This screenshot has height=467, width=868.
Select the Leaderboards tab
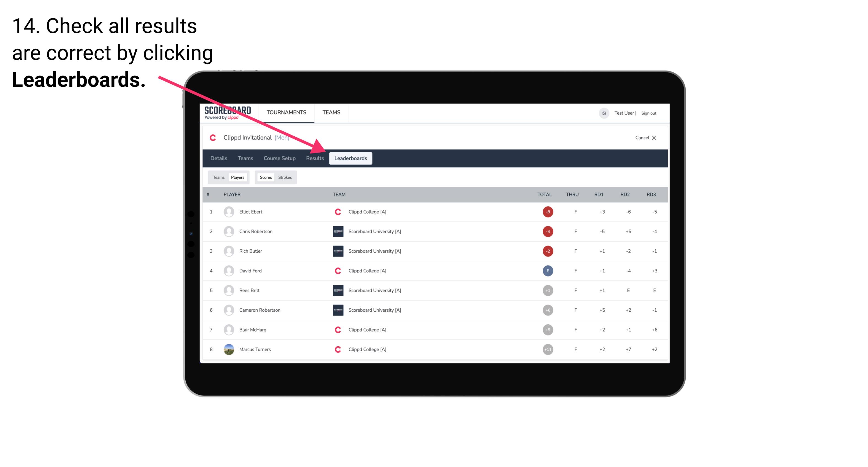[x=351, y=158]
